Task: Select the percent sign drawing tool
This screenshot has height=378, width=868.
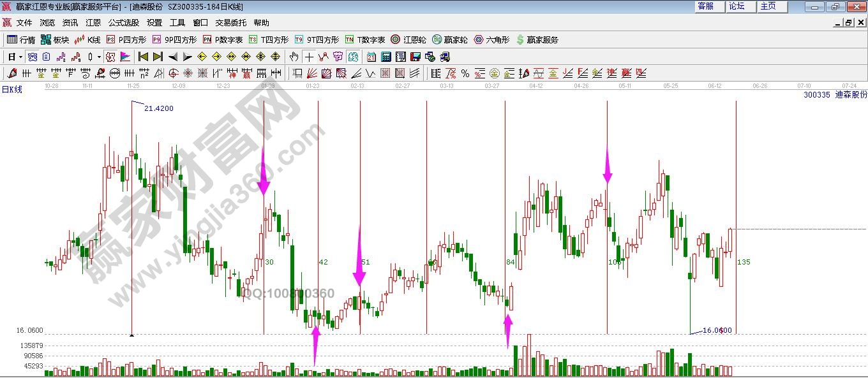Action: (465, 73)
